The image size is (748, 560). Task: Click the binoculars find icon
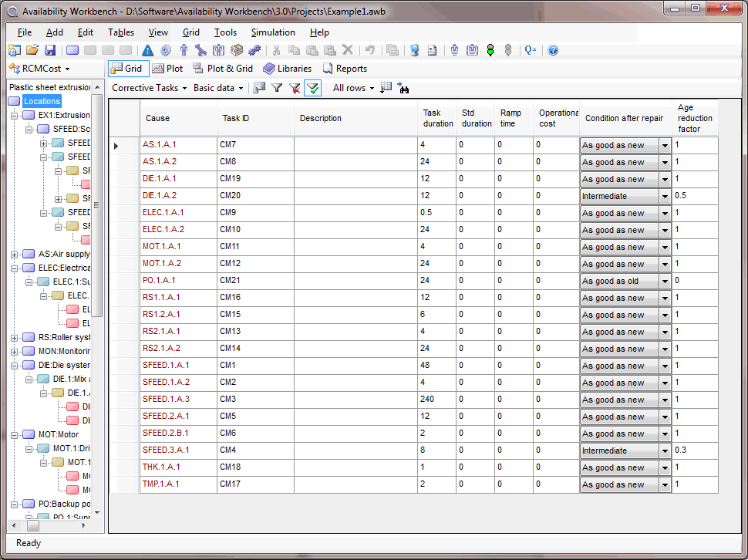click(404, 88)
